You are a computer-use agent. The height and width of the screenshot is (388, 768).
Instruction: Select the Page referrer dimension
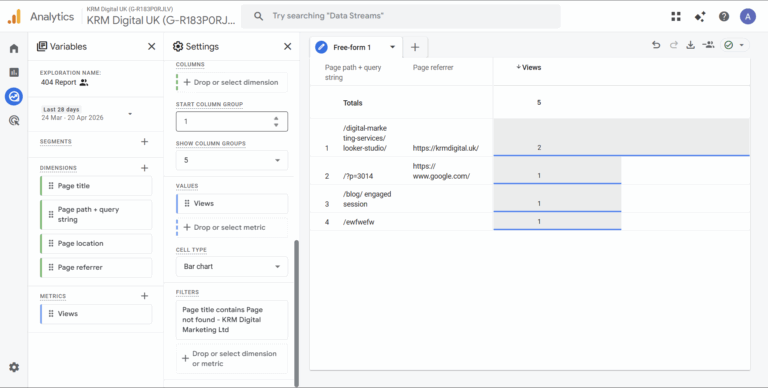tap(96, 267)
